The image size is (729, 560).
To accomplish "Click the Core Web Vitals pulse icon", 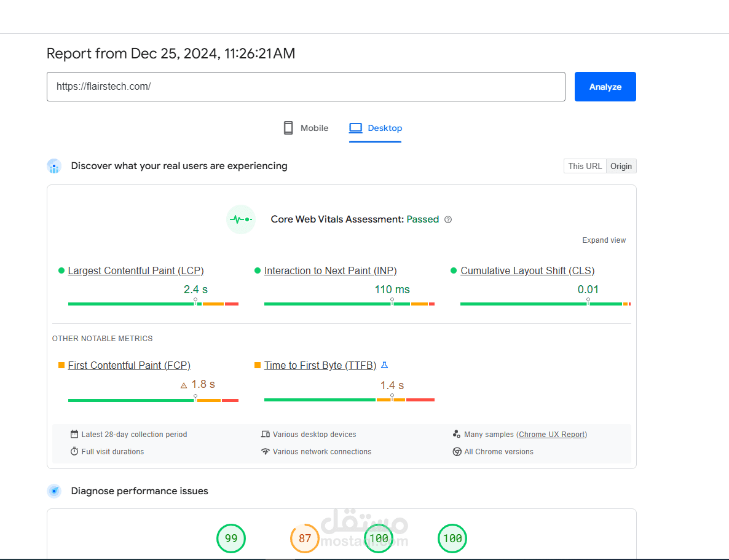I will tap(241, 219).
